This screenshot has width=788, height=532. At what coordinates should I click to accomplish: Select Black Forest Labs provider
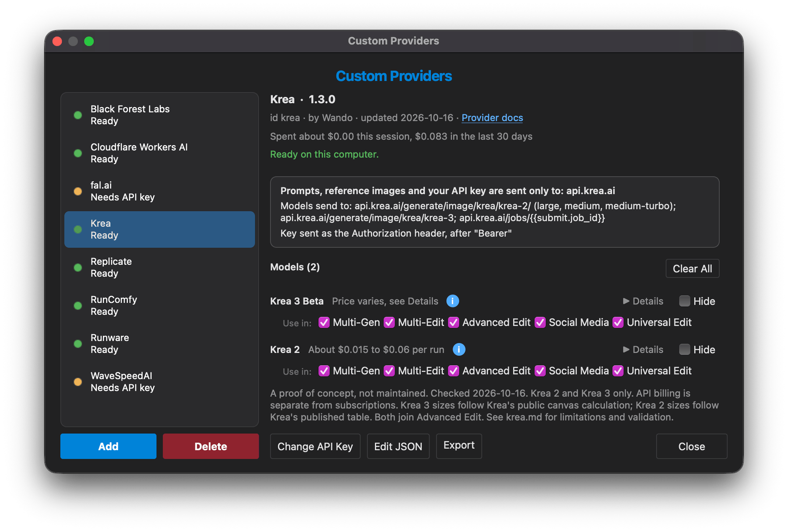tap(159, 115)
